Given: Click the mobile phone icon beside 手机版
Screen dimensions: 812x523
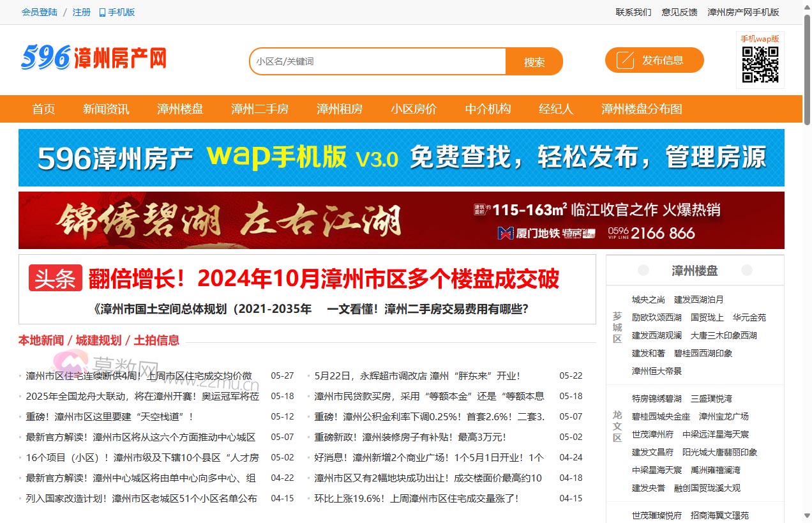Looking at the screenshot, I should (102, 11).
